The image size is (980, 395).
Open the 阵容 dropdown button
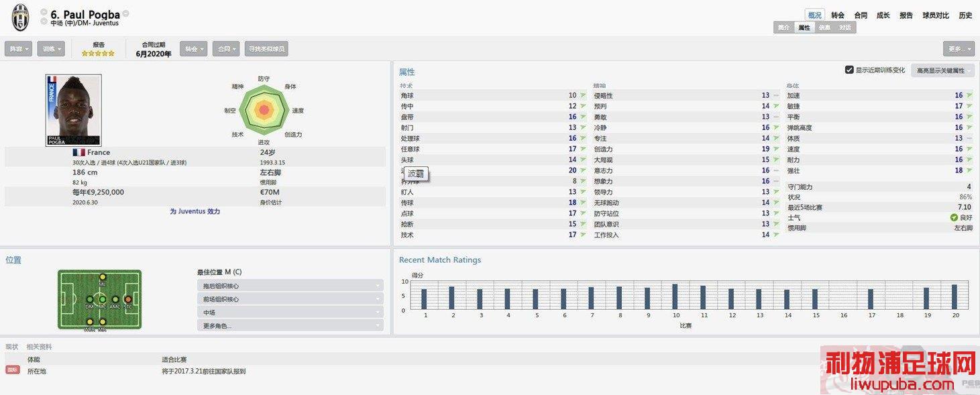(x=18, y=49)
